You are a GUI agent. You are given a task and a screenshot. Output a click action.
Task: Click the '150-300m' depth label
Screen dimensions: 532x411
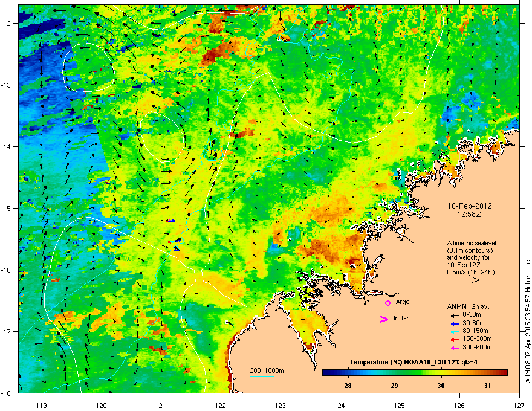477,338
